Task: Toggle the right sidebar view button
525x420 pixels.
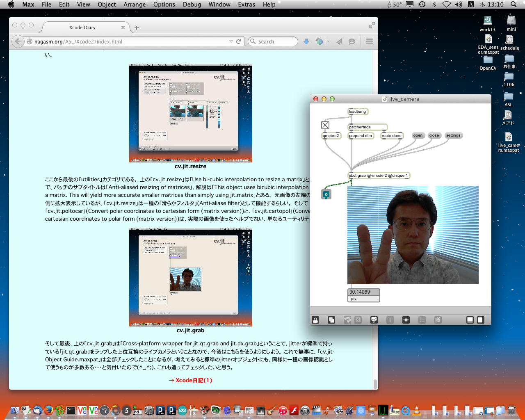Action: (x=481, y=320)
